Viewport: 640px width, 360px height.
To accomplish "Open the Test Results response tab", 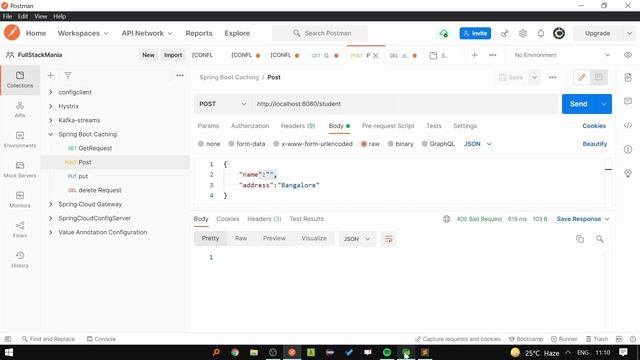I will 307,219.
